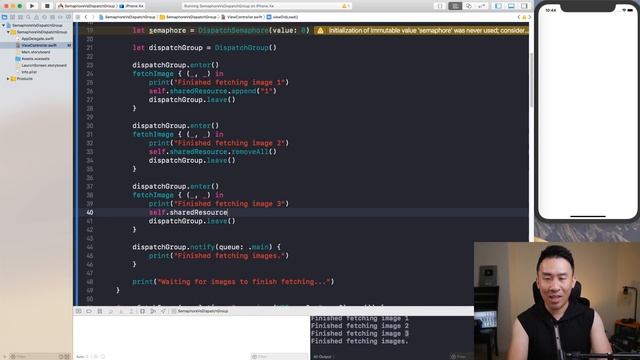Open the Auto variables scope dropdown
The height and width of the screenshot is (360, 640).
point(83,357)
